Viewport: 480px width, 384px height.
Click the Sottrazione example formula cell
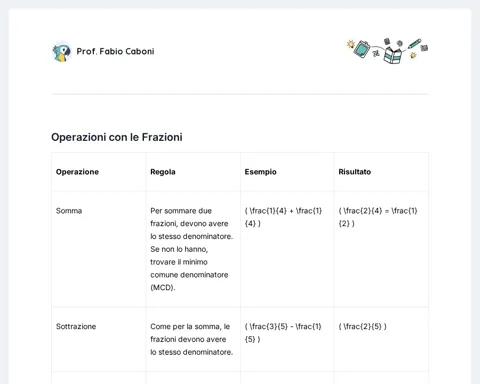click(x=287, y=339)
